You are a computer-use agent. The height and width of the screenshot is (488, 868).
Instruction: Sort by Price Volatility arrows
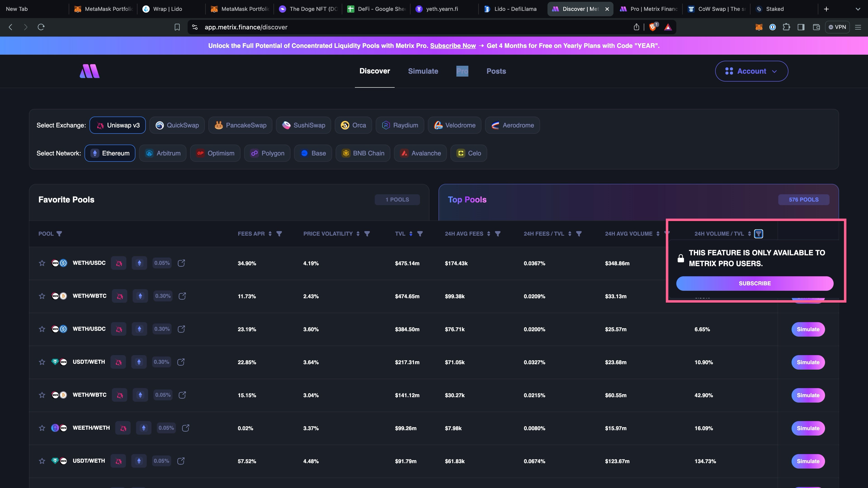click(358, 234)
